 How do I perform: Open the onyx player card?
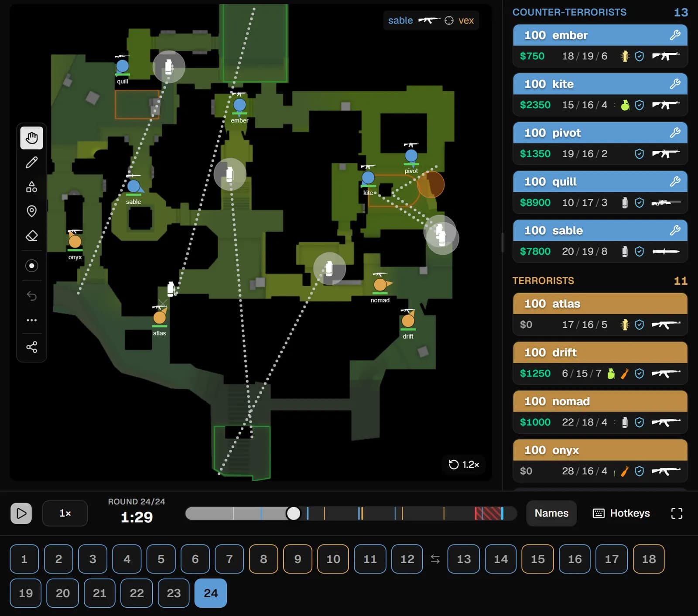[600, 461]
